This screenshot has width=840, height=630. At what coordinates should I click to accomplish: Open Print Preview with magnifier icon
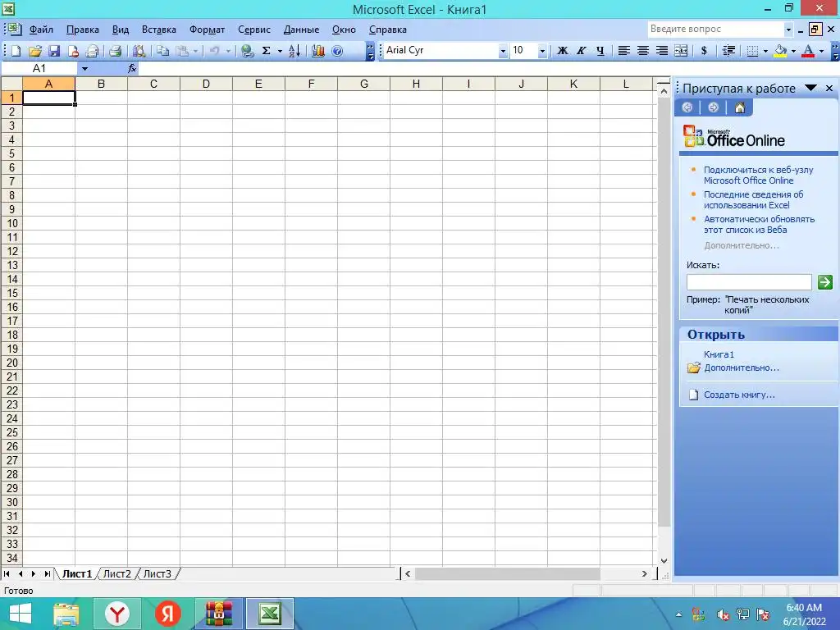click(139, 51)
